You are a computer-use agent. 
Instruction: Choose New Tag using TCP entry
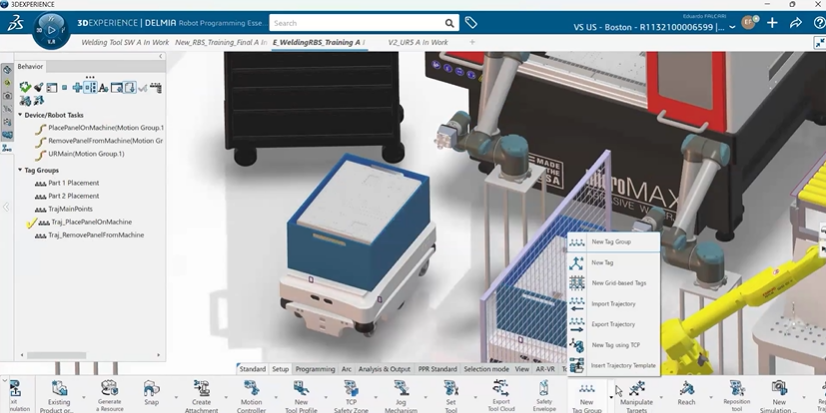click(x=613, y=345)
